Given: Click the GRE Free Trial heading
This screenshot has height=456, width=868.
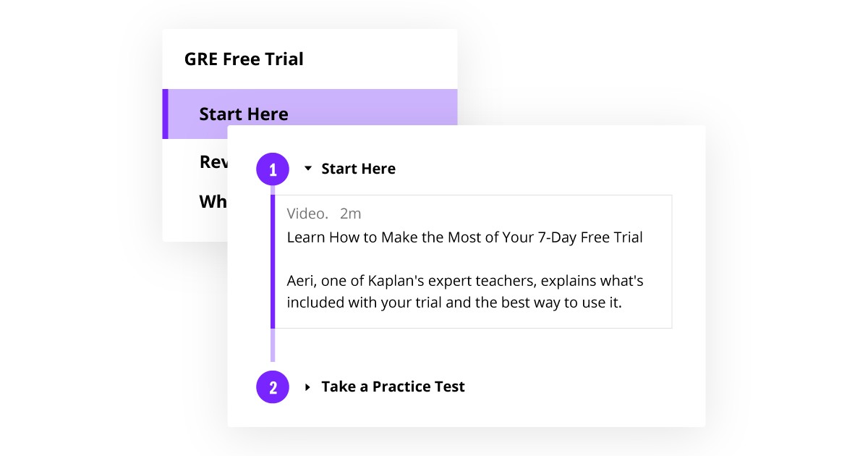Looking at the screenshot, I should coord(244,59).
